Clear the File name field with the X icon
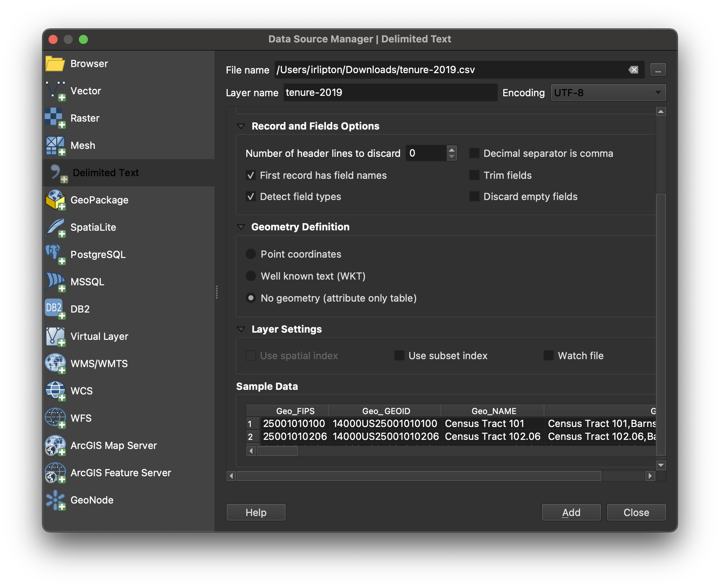The width and height of the screenshot is (720, 588). click(634, 70)
